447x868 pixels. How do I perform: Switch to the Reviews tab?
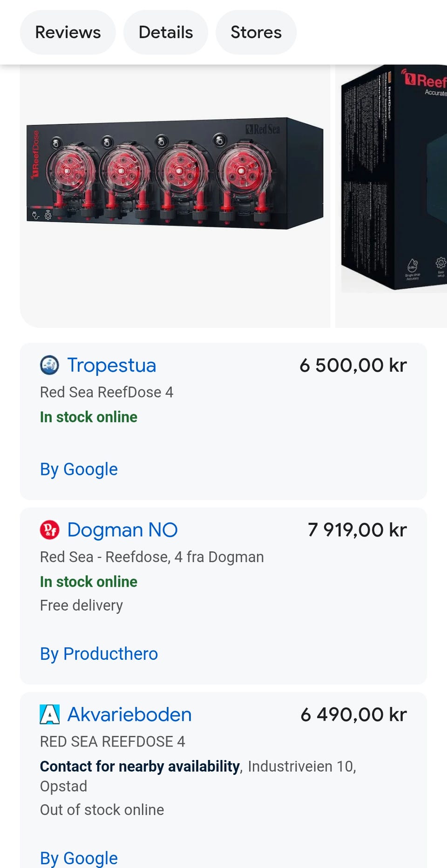click(68, 32)
